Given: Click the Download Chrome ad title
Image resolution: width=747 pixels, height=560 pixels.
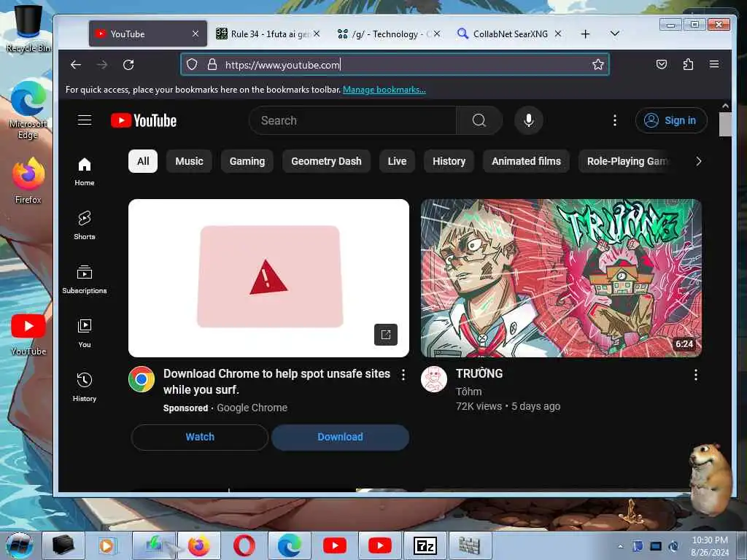Looking at the screenshot, I should pyautogui.click(x=276, y=381).
